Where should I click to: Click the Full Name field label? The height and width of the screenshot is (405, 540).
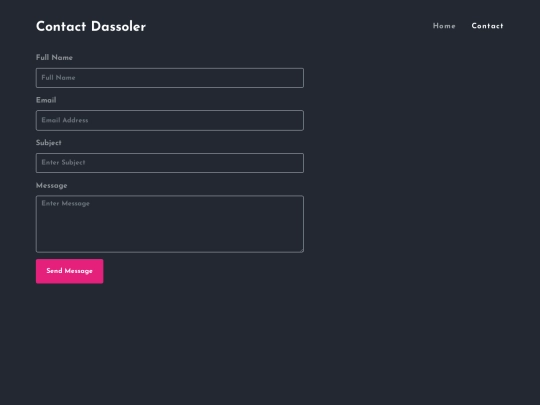pos(54,58)
